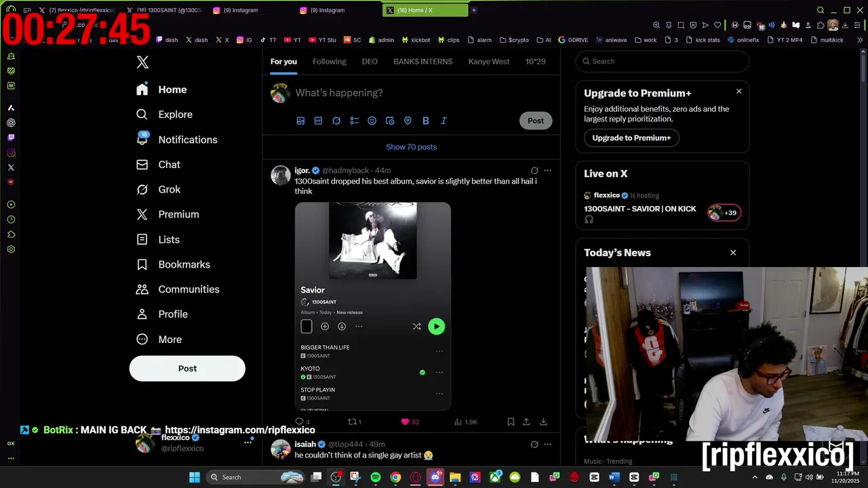The height and width of the screenshot is (488, 868).
Task: Open the Savior album image in post
Action: tap(373, 306)
